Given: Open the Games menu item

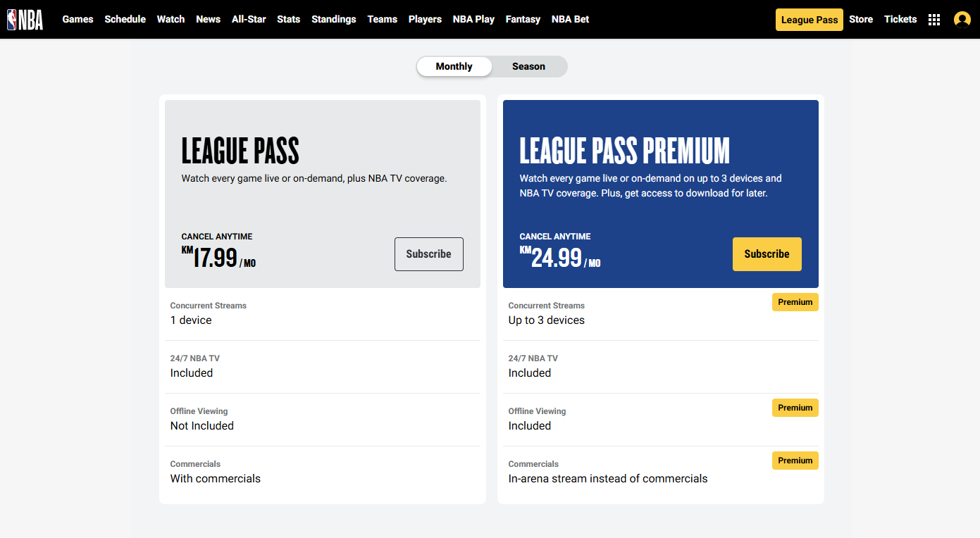Looking at the screenshot, I should [x=77, y=19].
